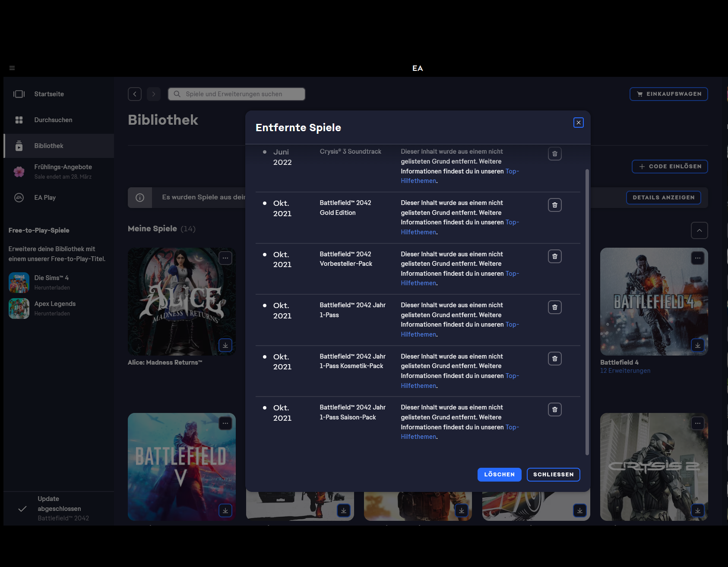Delete the Battlefield 2042 Gold Edition entry
The height and width of the screenshot is (567, 728).
pos(554,205)
